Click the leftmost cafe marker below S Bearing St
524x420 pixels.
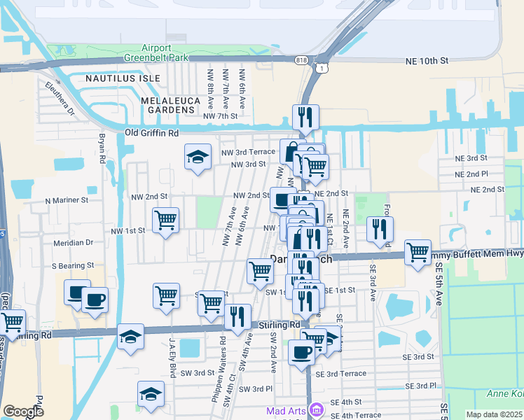tap(76, 293)
